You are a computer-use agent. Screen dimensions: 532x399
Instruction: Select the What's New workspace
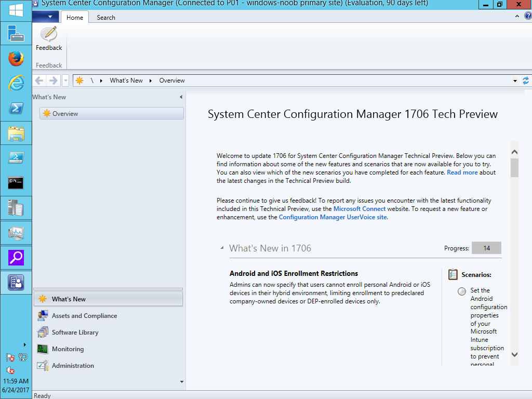click(108, 299)
